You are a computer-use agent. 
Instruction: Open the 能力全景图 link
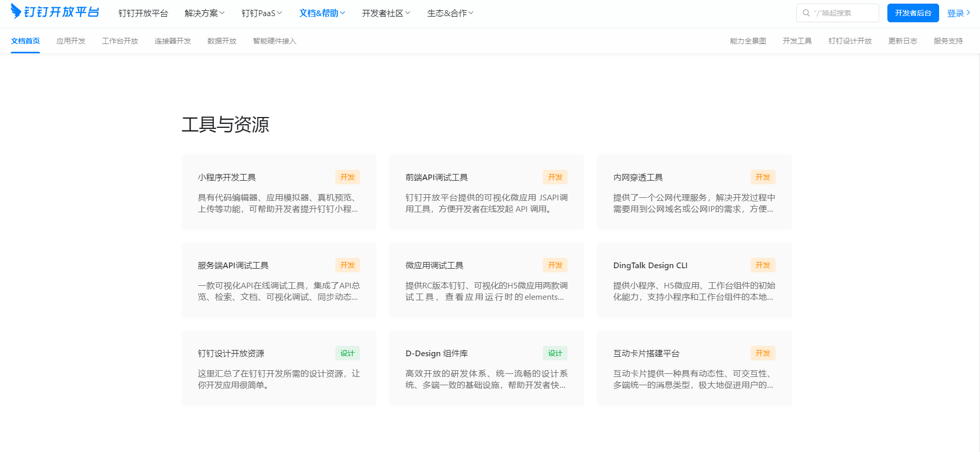coord(748,41)
